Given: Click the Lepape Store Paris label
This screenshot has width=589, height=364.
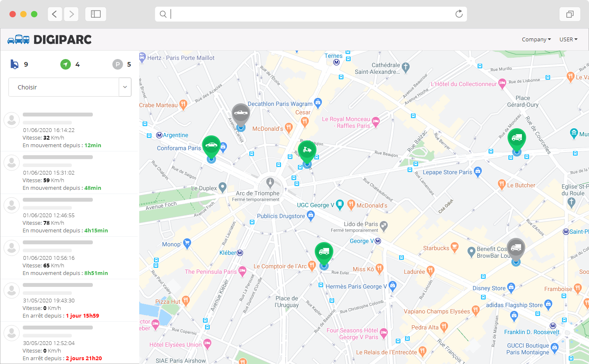Looking at the screenshot, I should (x=447, y=172).
